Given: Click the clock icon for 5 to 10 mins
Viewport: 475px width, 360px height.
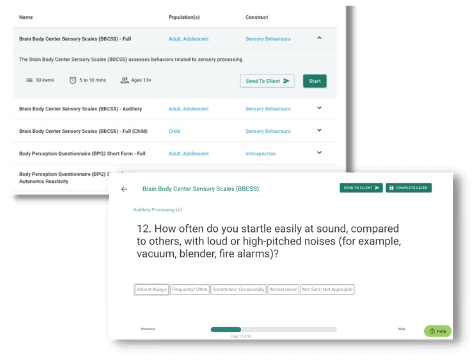Looking at the screenshot, I should point(73,80).
